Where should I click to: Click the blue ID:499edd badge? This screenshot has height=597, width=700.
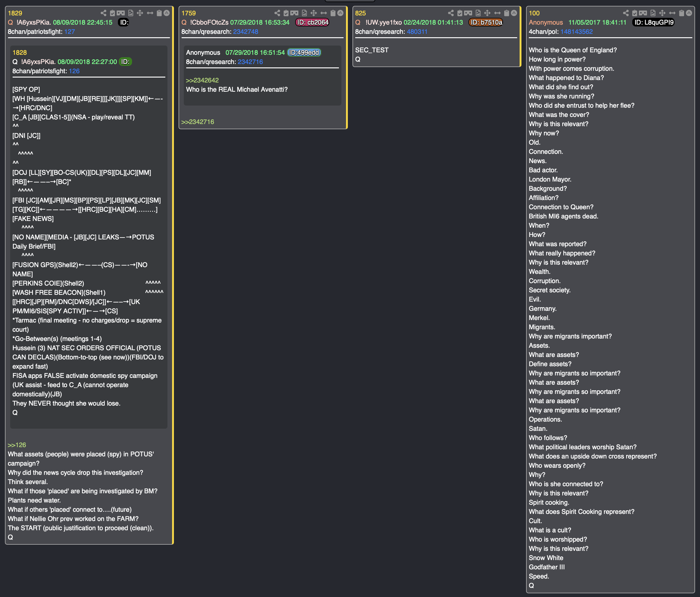tap(304, 53)
